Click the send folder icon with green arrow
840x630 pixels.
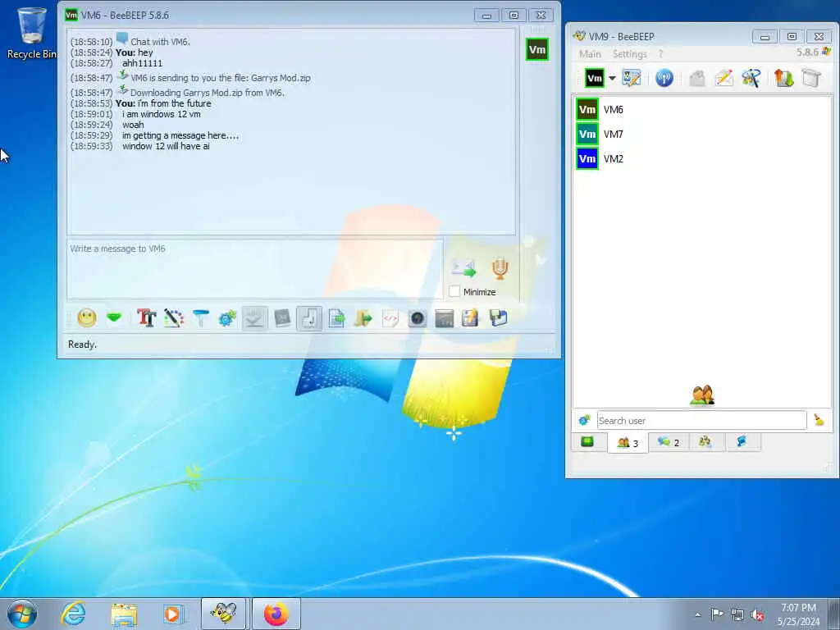(x=363, y=318)
